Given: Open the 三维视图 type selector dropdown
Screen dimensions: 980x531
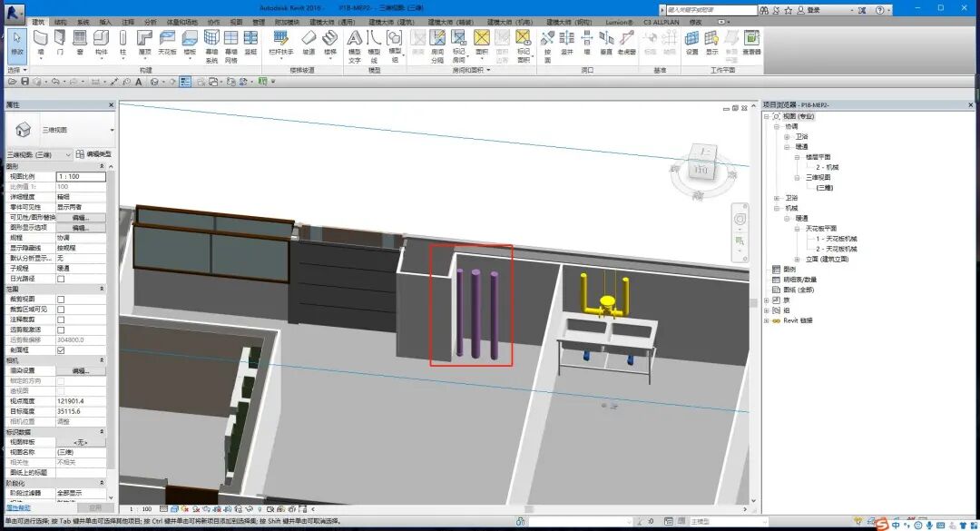Looking at the screenshot, I should (112, 130).
